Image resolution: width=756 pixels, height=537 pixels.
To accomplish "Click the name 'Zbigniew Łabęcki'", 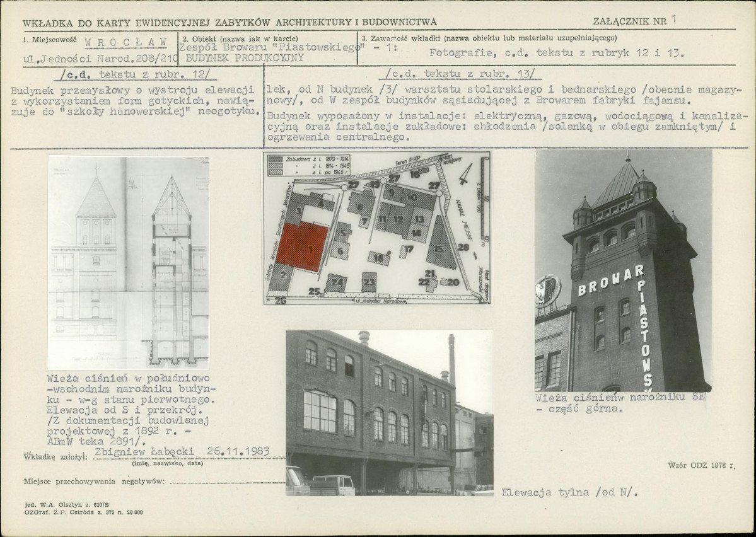I will click(144, 452).
